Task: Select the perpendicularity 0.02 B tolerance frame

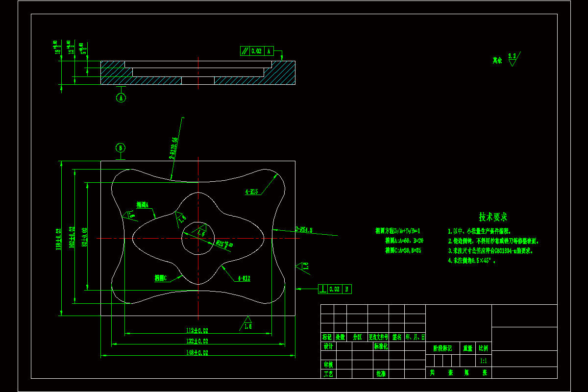Action: pos(335,289)
